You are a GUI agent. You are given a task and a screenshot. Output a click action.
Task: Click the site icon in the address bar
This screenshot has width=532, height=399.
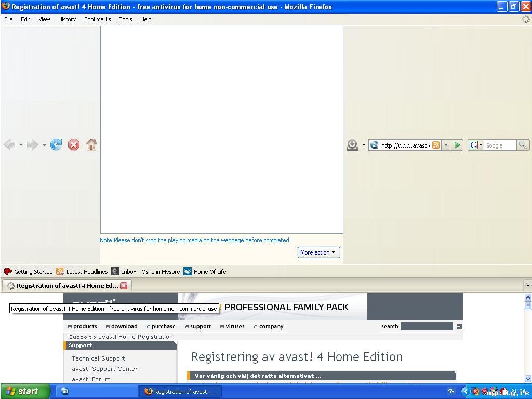(374, 145)
